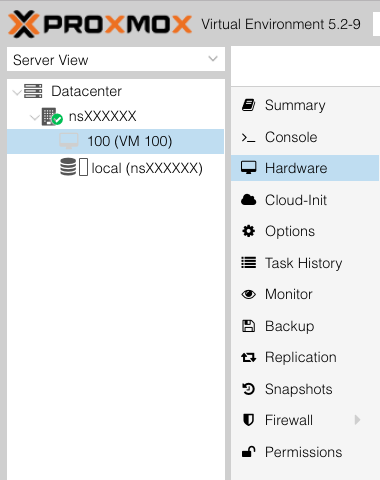Click the Firewall shield icon
The image size is (380, 480).
click(x=249, y=420)
